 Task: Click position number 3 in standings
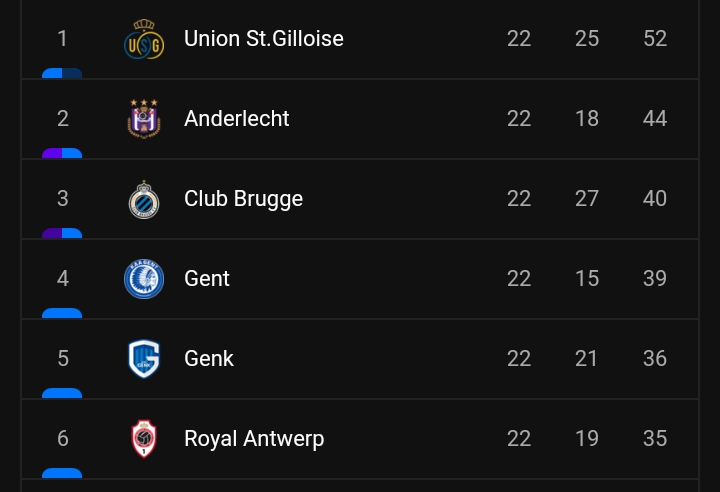pos(63,198)
